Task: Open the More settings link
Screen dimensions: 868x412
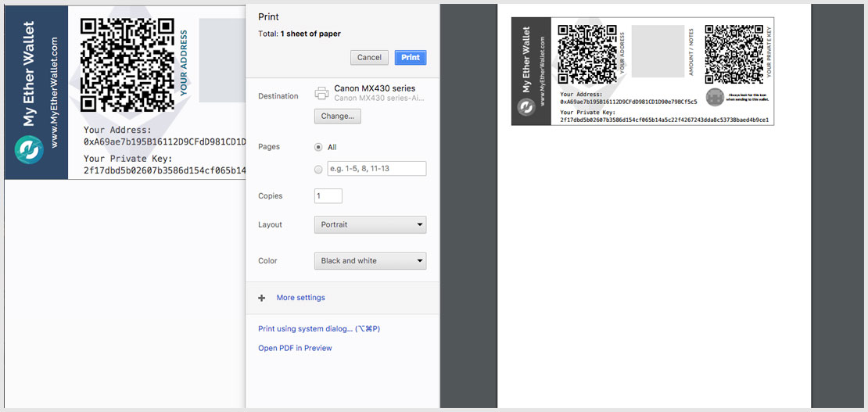Action: click(300, 298)
